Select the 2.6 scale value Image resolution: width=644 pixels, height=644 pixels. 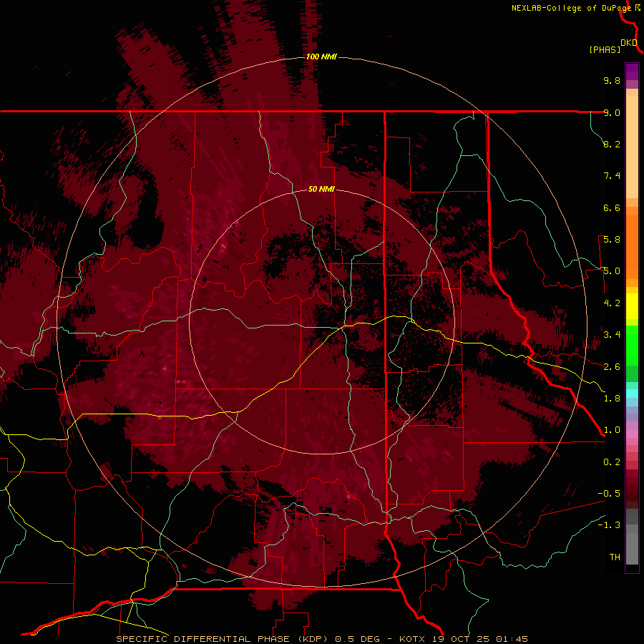(x=612, y=367)
